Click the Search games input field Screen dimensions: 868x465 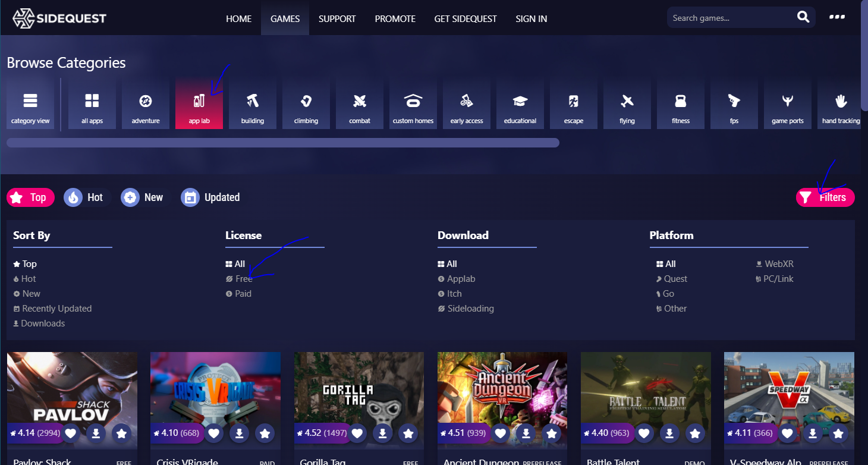[x=730, y=18]
